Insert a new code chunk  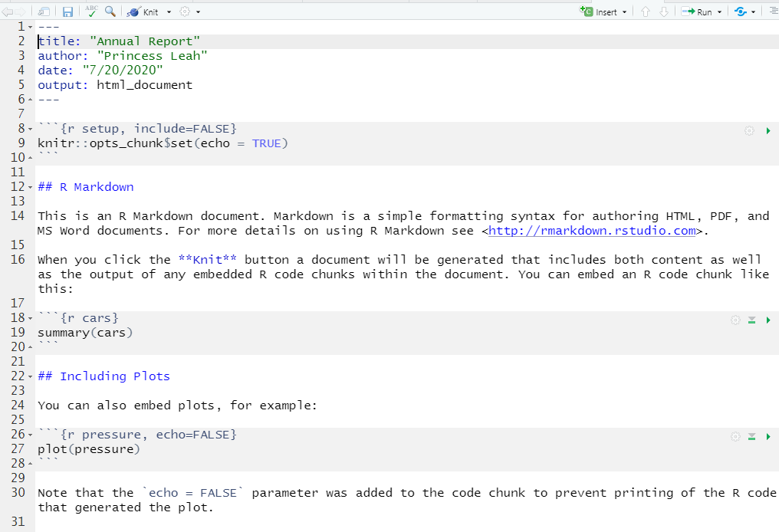598,11
